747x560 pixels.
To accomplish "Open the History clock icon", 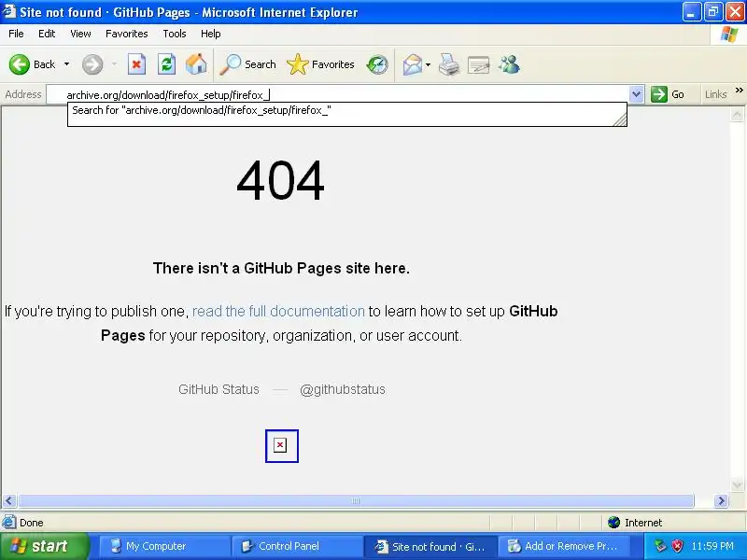I will coord(377,64).
